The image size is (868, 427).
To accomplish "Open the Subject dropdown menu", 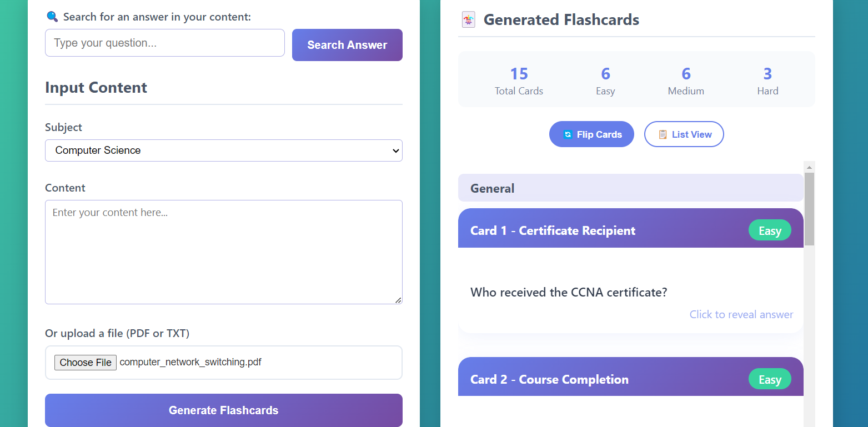I will 224,150.
